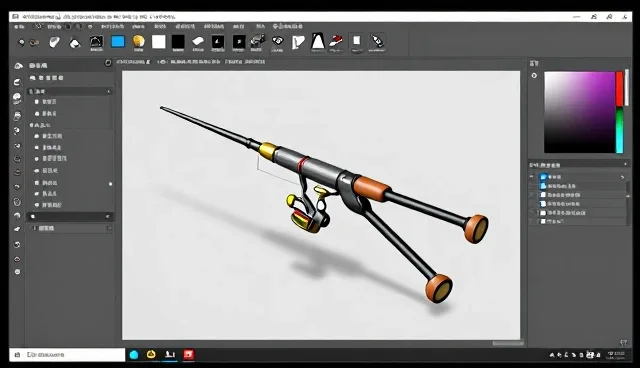
Task: Click the horizontal scrollbar under the canvas
Action: pos(508,343)
